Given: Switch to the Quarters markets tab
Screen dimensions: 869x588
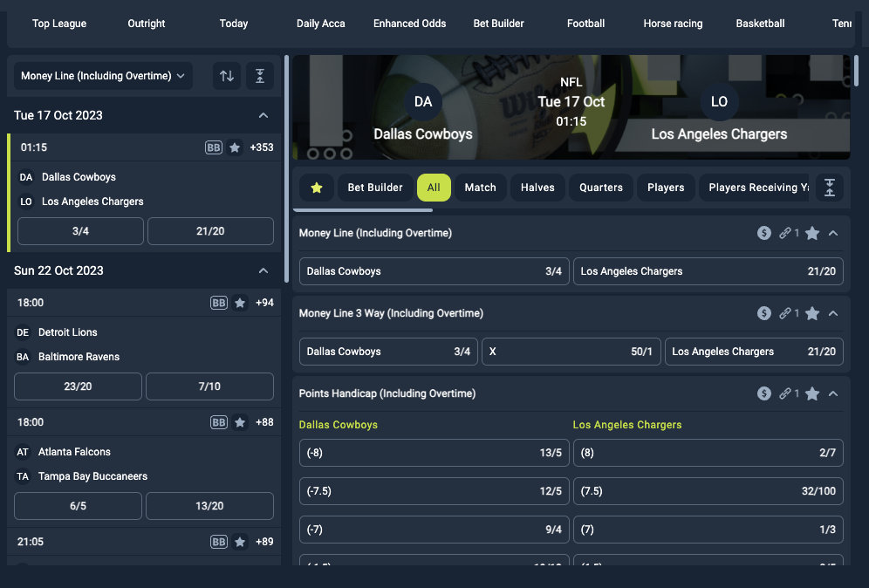Looking at the screenshot, I should 601,188.
